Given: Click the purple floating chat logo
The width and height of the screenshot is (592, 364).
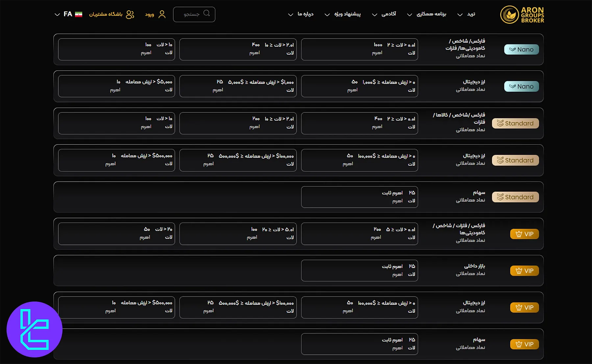Looking at the screenshot, I should click(x=35, y=329).
